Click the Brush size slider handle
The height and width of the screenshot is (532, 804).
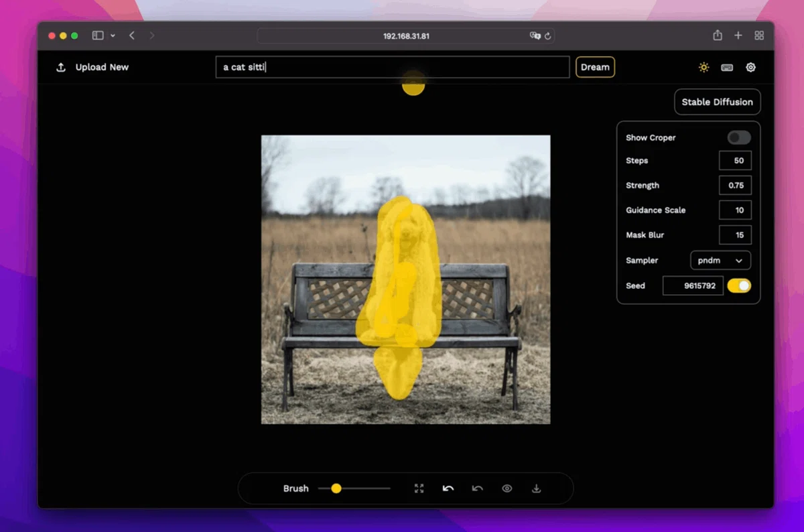pos(336,488)
